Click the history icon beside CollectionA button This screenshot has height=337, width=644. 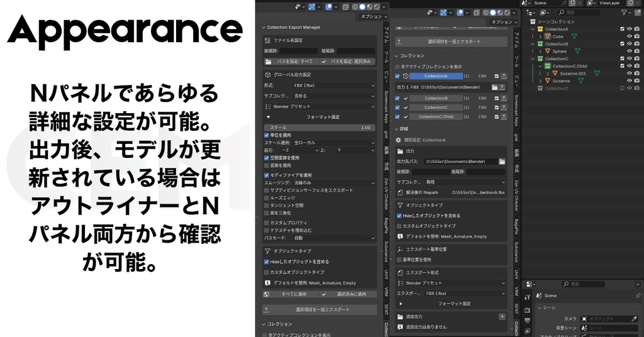point(406,76)
